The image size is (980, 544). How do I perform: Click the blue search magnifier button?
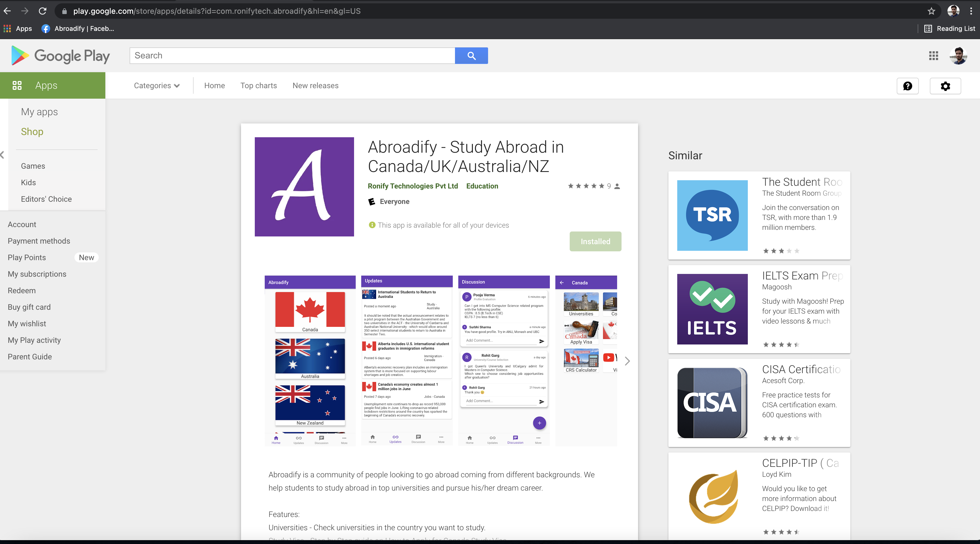click(471, 55)
